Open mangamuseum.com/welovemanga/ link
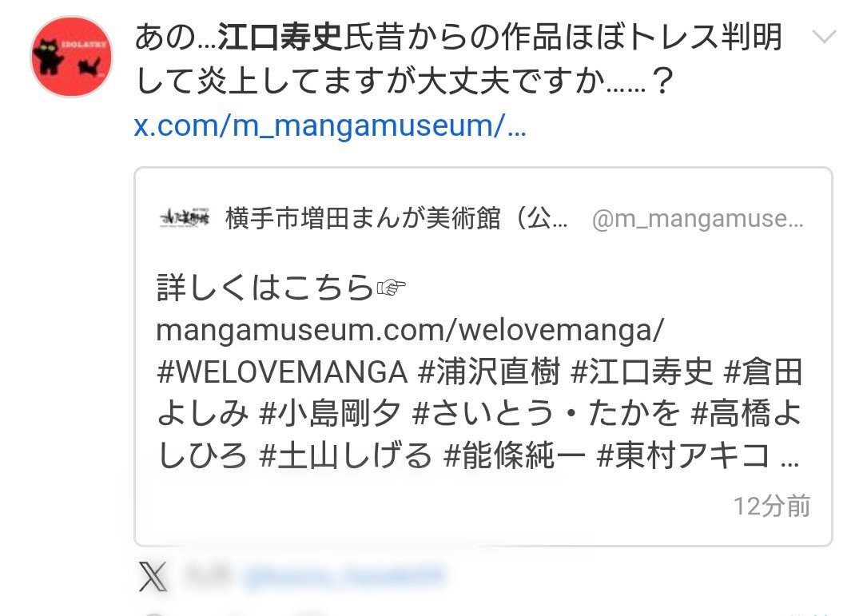 411,330
